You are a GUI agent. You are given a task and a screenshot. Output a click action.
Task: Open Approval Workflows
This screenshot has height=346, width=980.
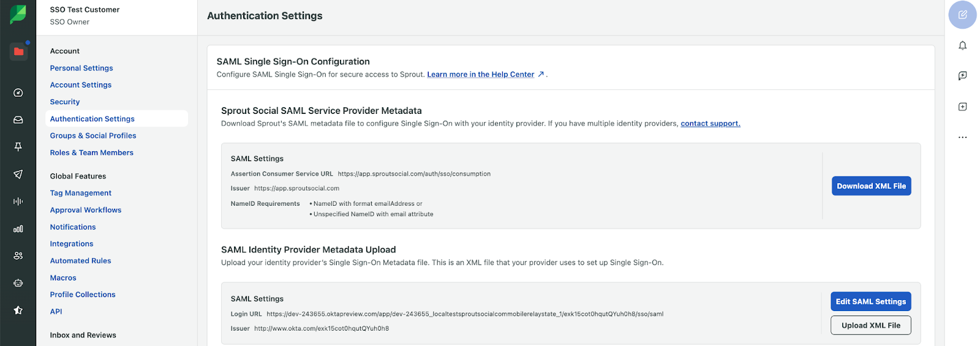(86, 210)
